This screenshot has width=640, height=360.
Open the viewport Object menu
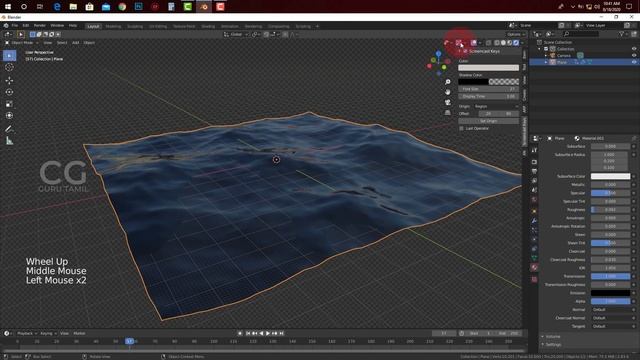coord(89,42)
